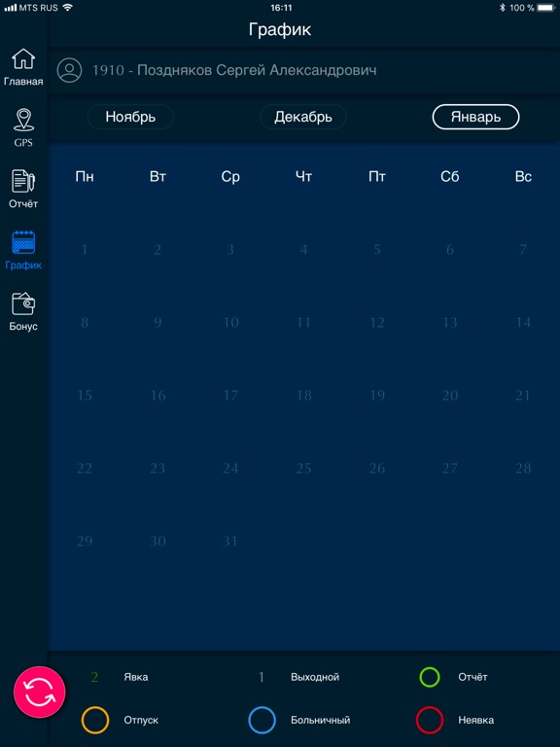Select calendar day 1
This screenshot has width=560, height=747.
coord(85,250)
